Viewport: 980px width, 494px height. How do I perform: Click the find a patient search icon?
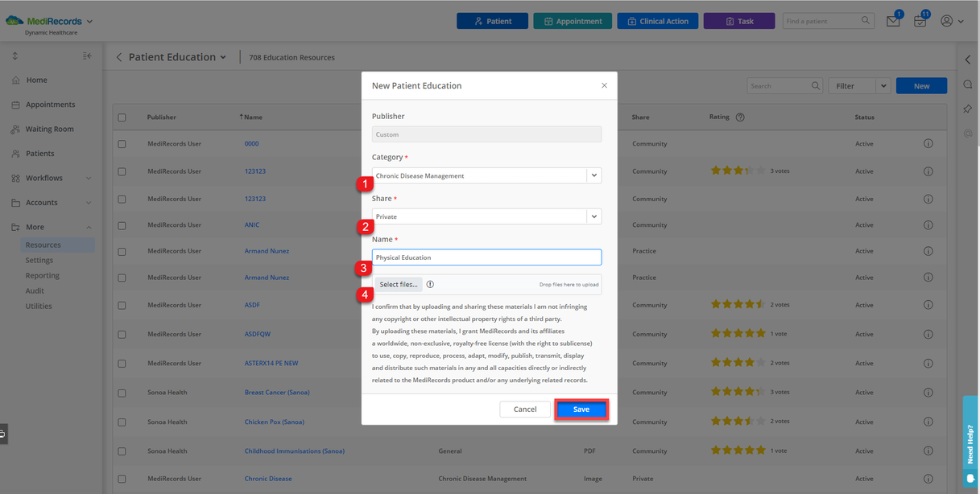coord(866,21)
